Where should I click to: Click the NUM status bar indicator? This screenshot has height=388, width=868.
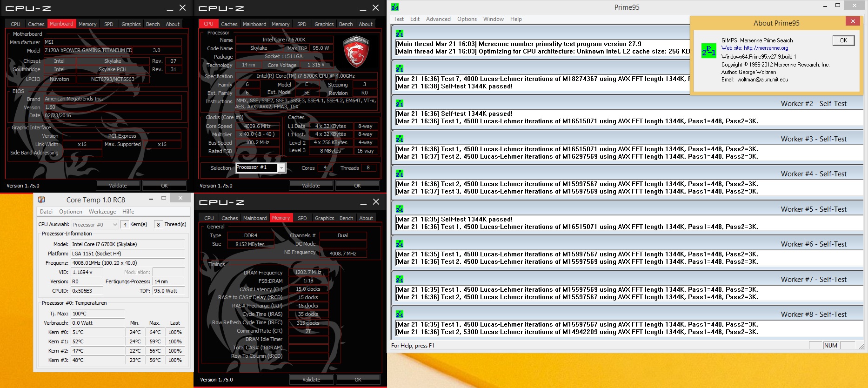(830, 346)
